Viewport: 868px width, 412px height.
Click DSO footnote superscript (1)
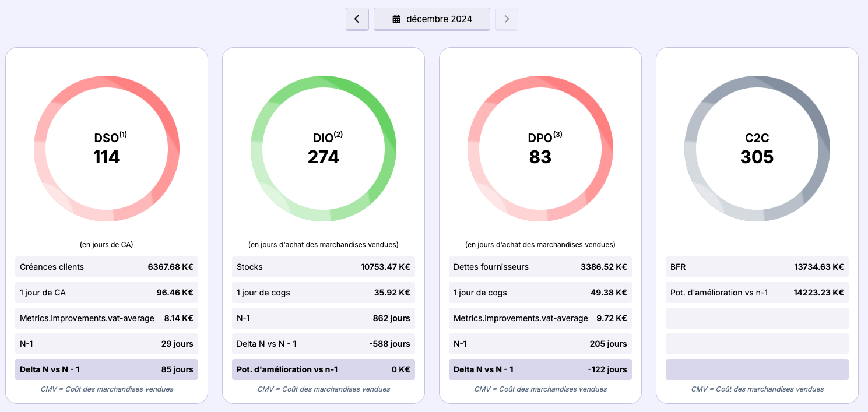pyautogui.click(x=123, y=135)
